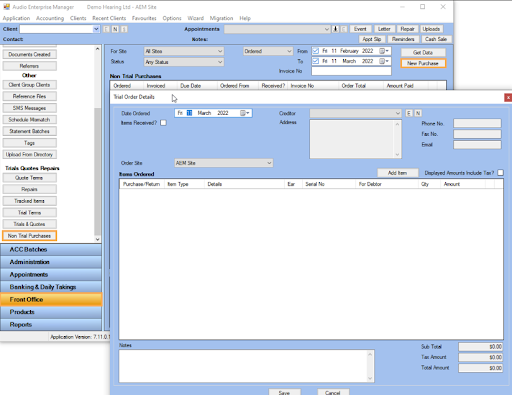Click the Event button

pos(360,29)
